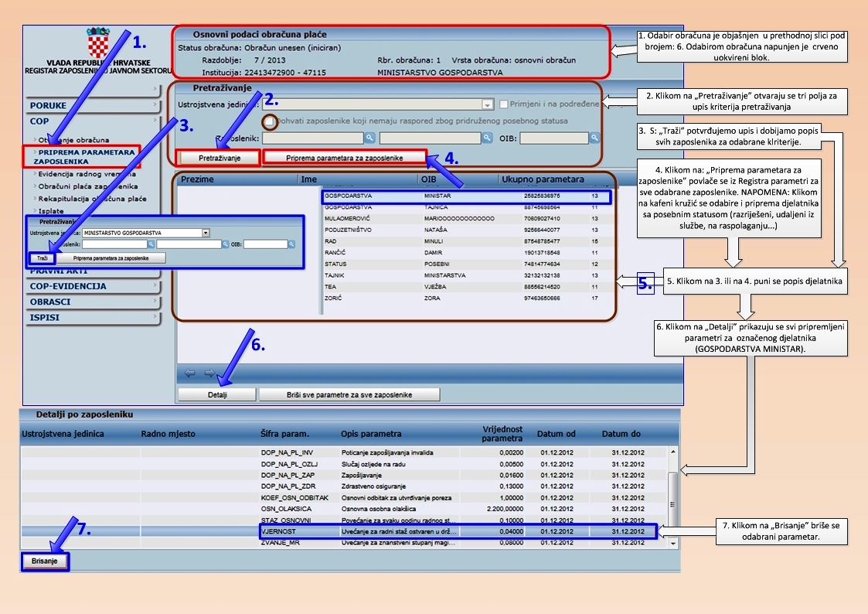The height and width of the screenshot is (614, 868).
Task: Tick the 'Primjeni i na podređene' checkbox
Action: (x=504, y=104)
